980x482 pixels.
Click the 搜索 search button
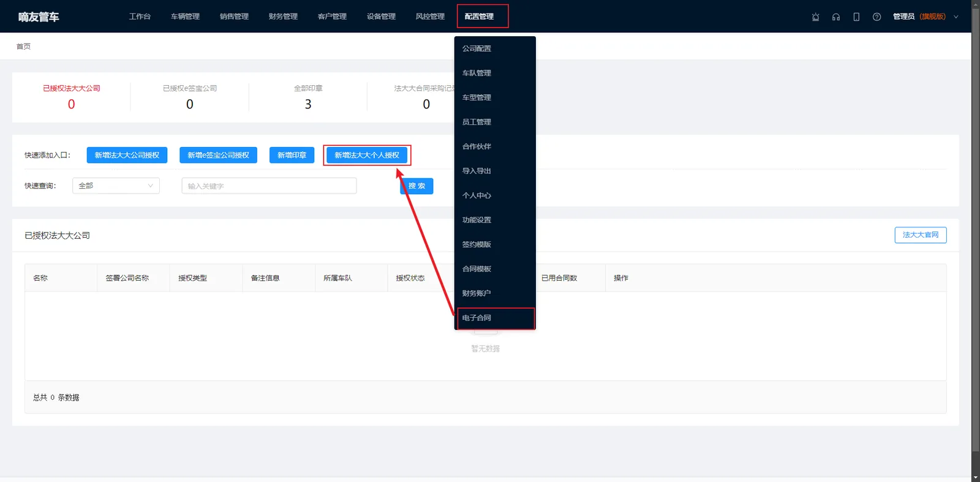tap(417, 186)
